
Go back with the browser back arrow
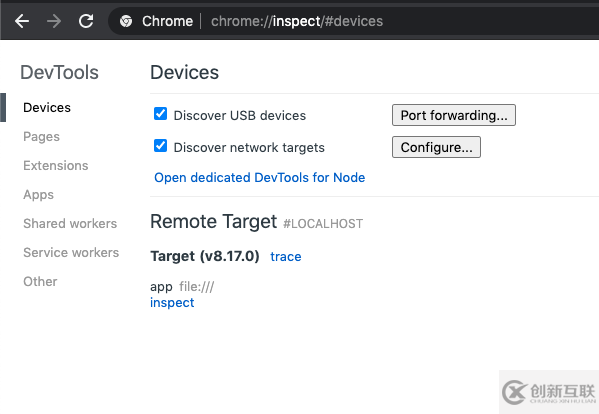click(22, 21)
